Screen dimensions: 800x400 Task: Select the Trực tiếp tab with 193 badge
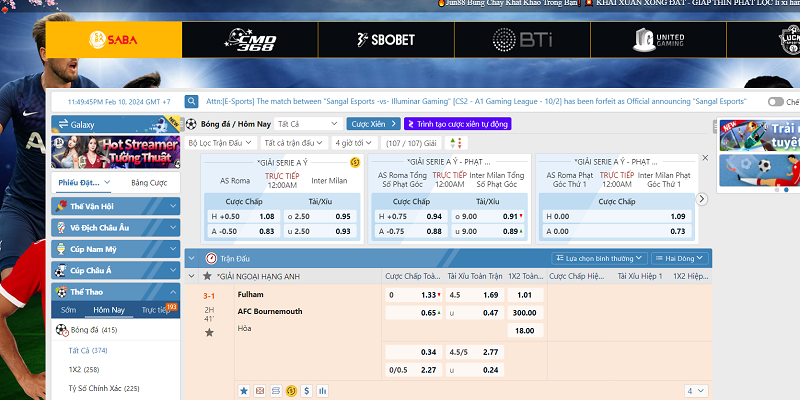[x=156, y=310]
